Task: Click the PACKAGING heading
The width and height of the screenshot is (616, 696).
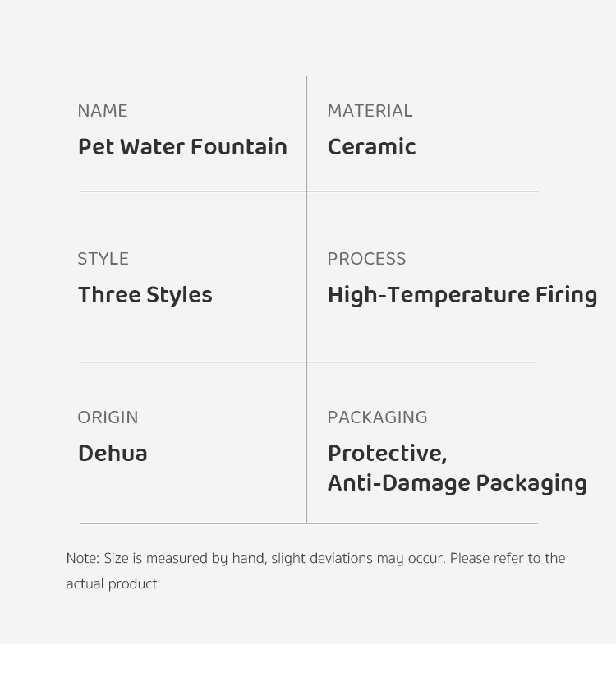Action: pyautogui.click(x=377, y=417)
